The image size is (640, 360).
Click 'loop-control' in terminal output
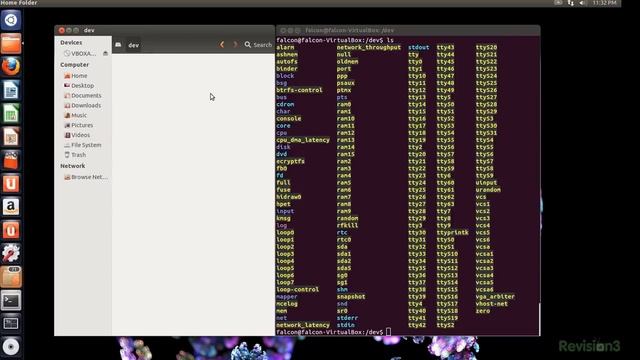(297, 289)
